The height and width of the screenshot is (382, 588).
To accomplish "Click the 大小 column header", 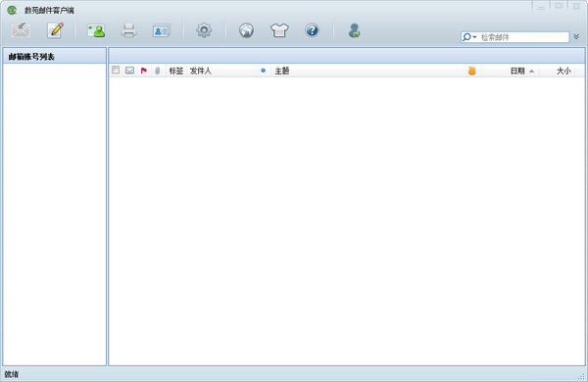I will coord(563,71).
